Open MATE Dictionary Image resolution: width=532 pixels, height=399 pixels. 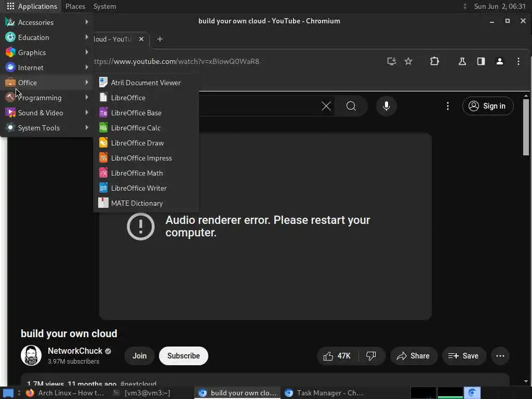[x=145, y=203]
